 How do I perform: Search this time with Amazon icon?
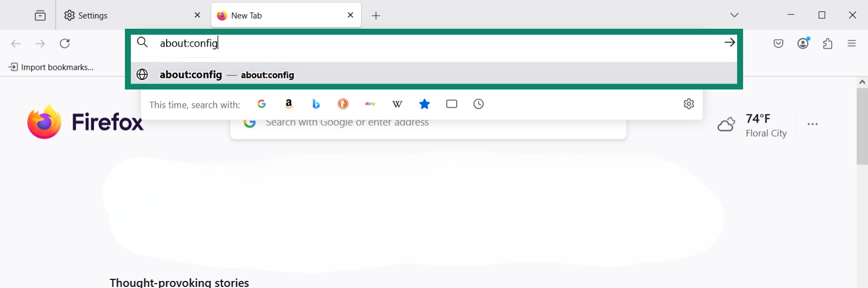click(289, 104)
